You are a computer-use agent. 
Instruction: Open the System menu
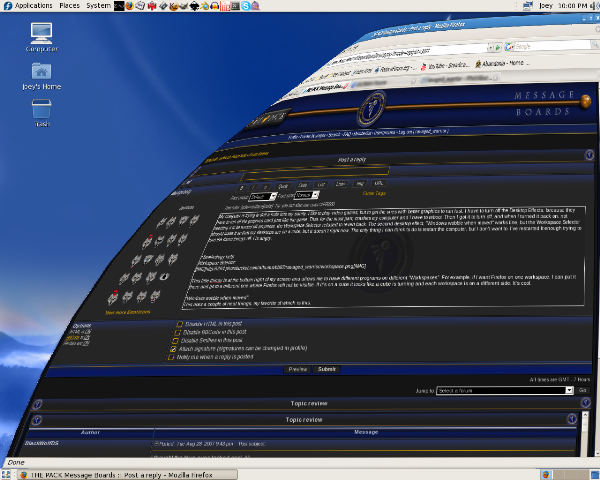pos(98,6)
